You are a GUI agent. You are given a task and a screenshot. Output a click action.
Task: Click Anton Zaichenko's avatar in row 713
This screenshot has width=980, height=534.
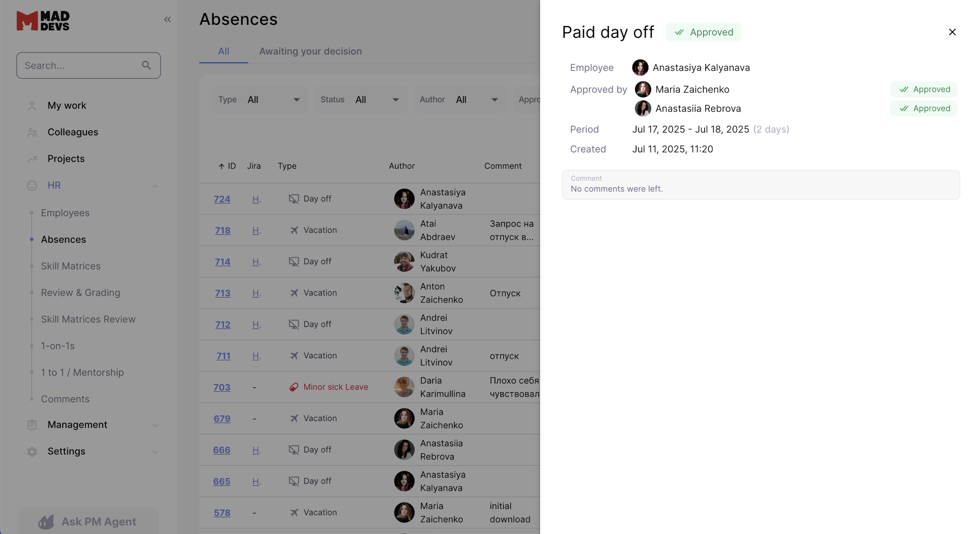pyautogui.click(x=404, y=293)
